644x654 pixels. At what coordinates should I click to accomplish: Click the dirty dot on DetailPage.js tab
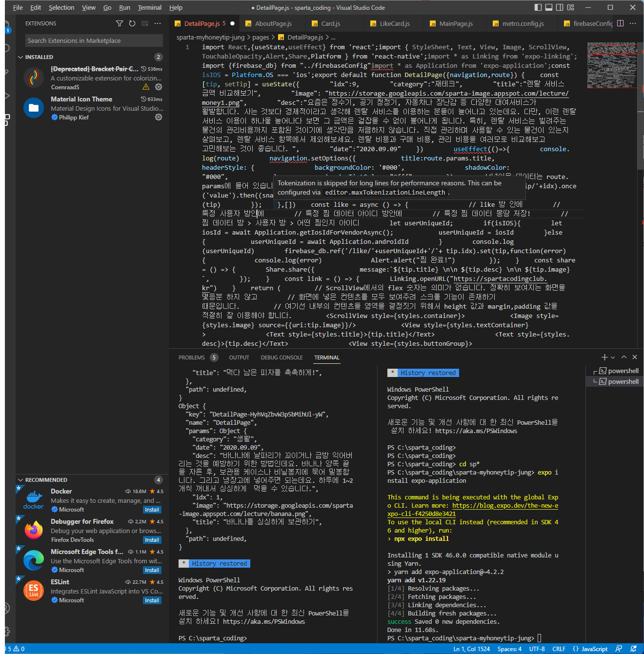(x=232, y=23)
